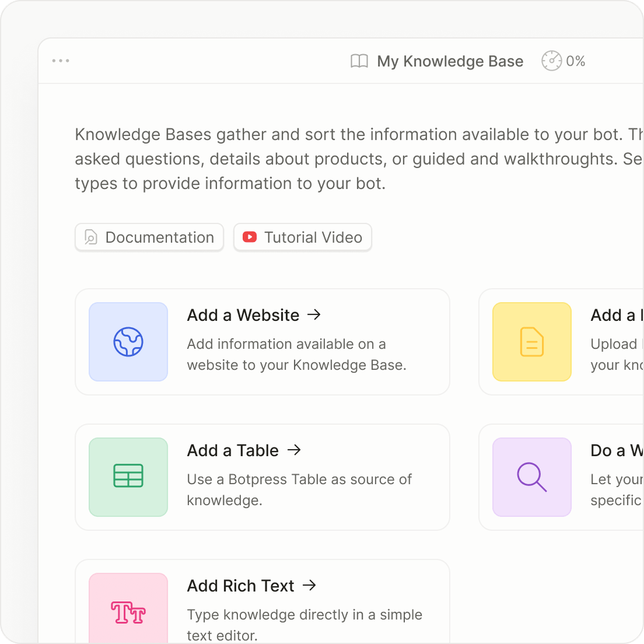Select the Add a Website card
This screenshot has width=644, height=644.
coord(262,342)
